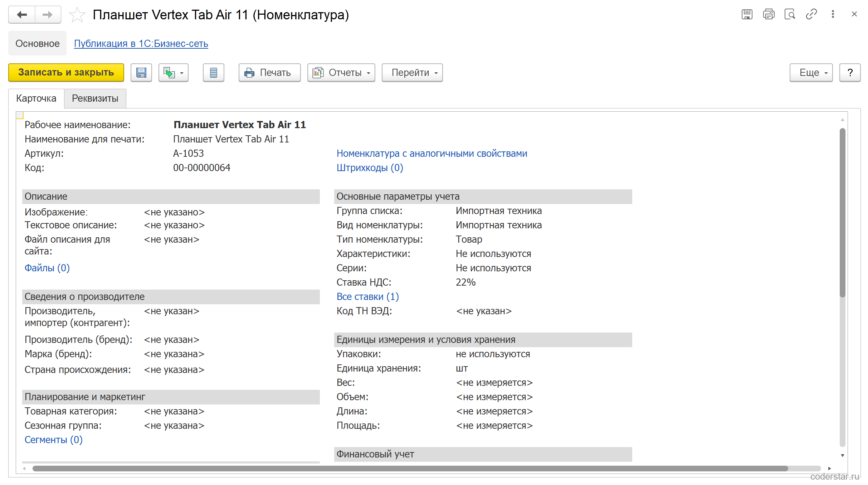
Task: Click the Страна происхождения value <не указана>
Action: (x=174, y=370)
